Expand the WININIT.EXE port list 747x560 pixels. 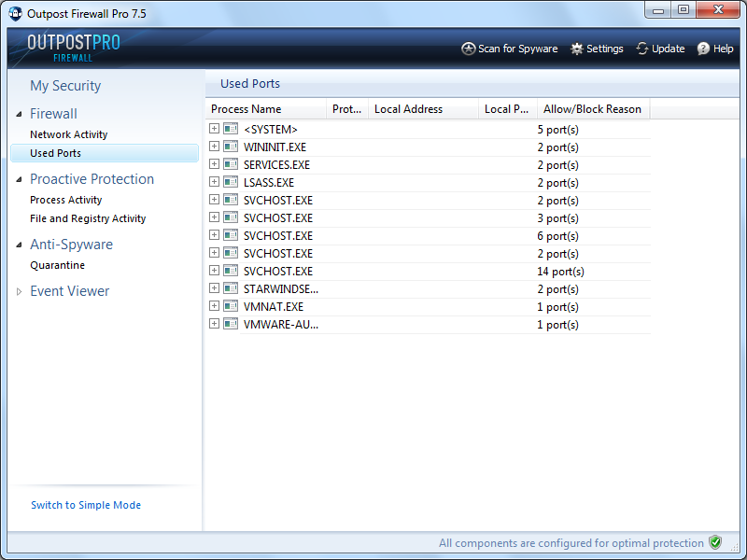(214, 147)
